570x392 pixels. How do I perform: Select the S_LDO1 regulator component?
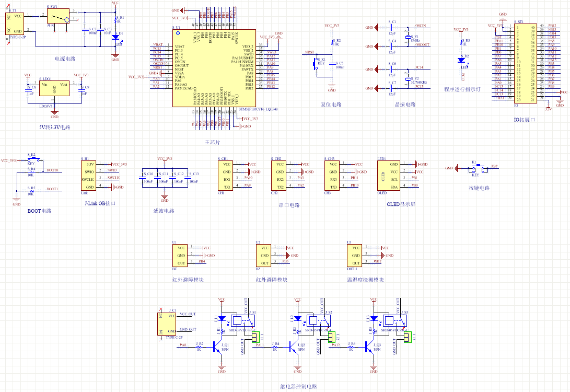pyautogui.click(x=54, y=88)
